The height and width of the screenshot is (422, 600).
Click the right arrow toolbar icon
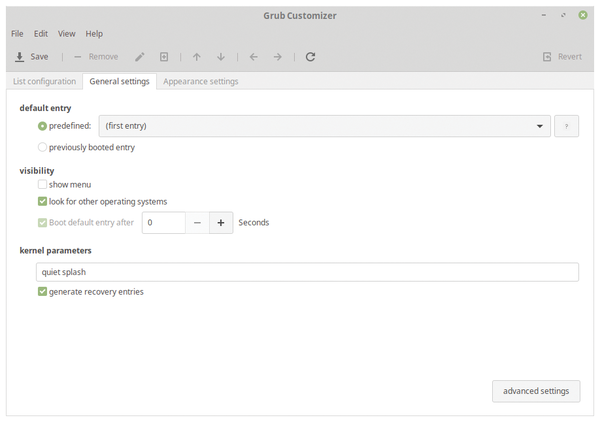278,57
